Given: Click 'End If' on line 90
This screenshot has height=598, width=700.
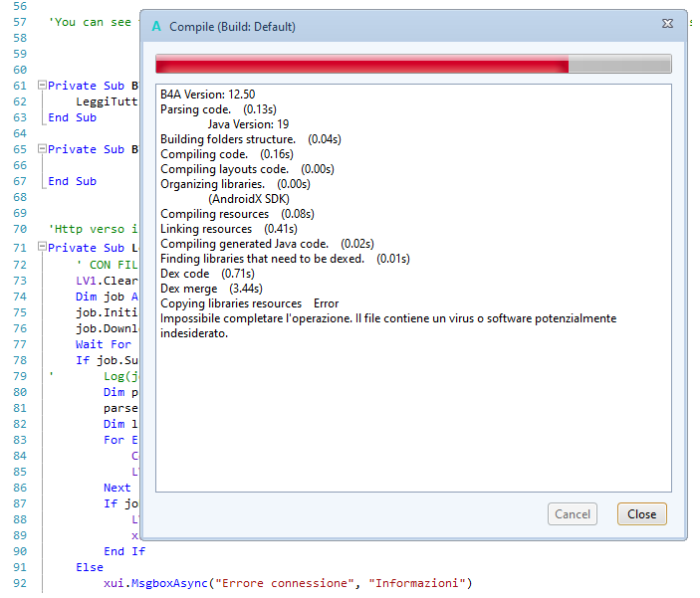Looking at the screenshot, I should click(x=124, y=551).
